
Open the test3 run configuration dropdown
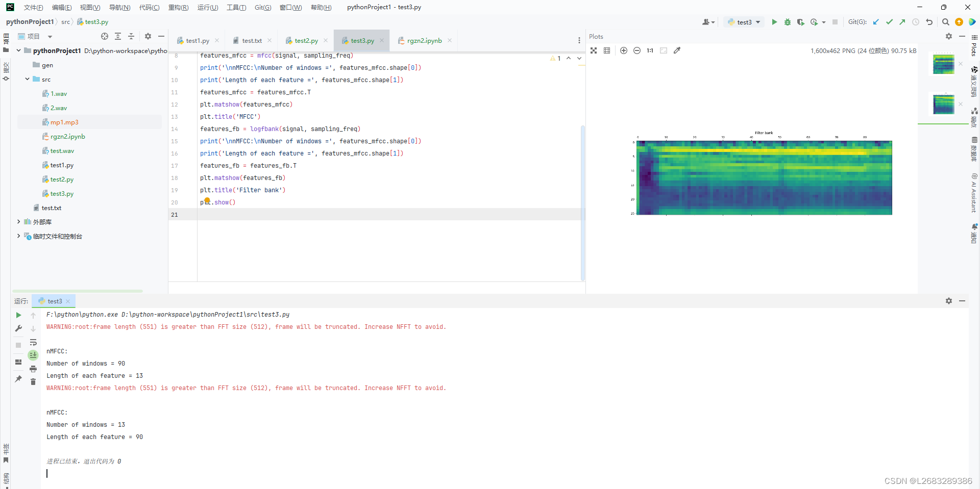point(744,22)
